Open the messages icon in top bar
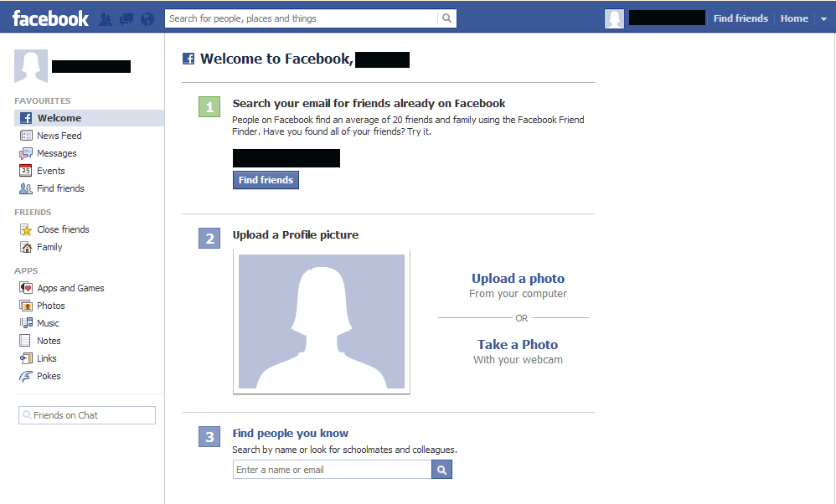Screen dimensions: 836x504 tap(126, 18)
